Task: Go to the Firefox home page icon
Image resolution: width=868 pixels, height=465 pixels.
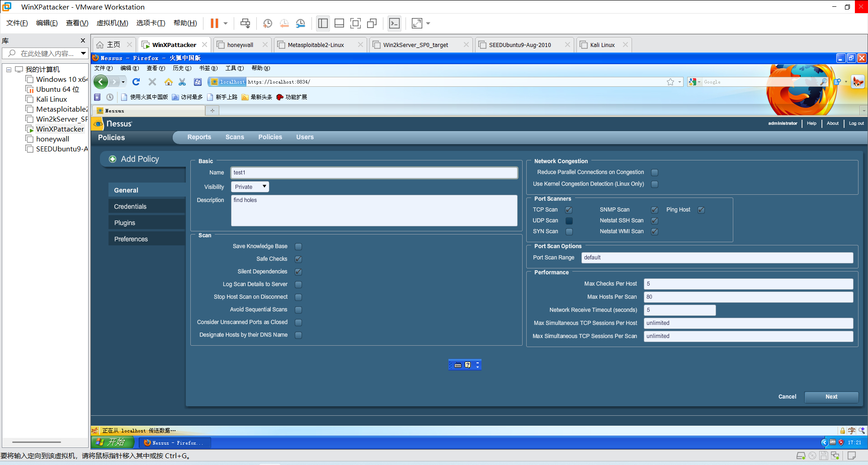Action: tap(169, 82)
